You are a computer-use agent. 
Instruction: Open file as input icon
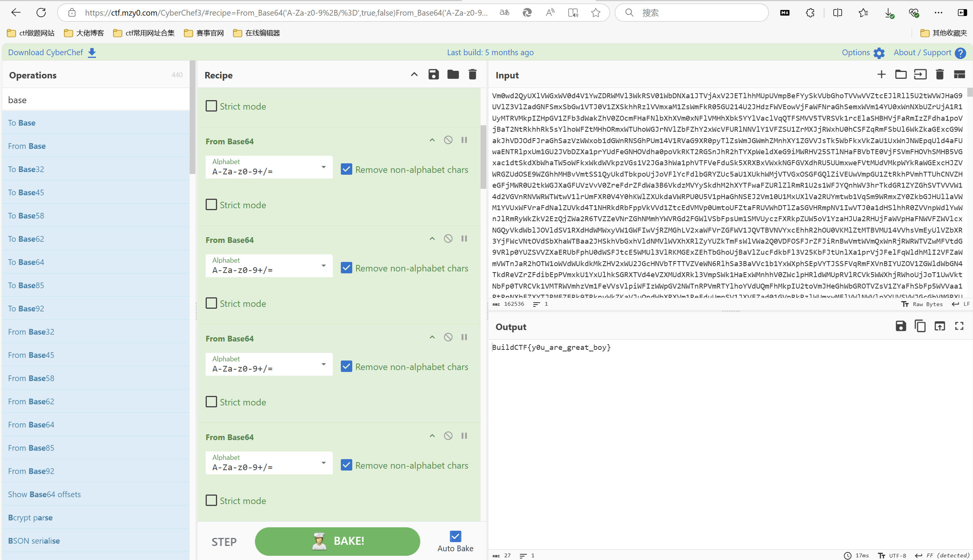point(920,75)
